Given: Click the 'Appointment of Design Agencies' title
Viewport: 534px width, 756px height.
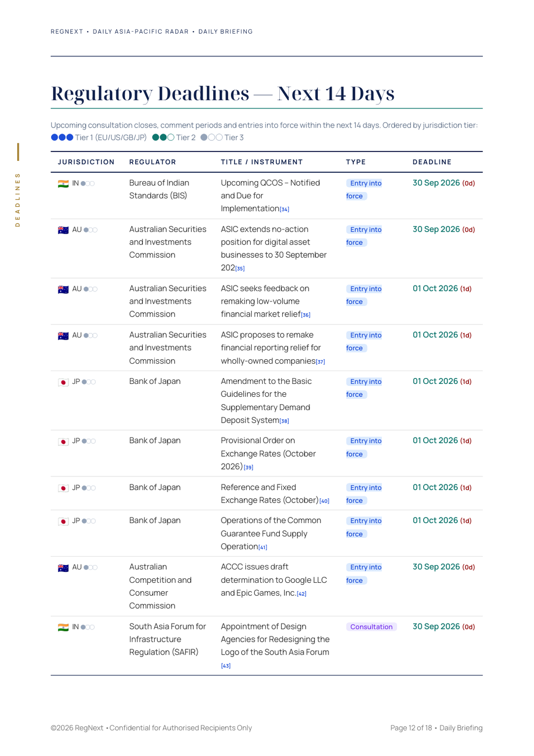Looking at the screenshot, I should click(x=275, y=646).
